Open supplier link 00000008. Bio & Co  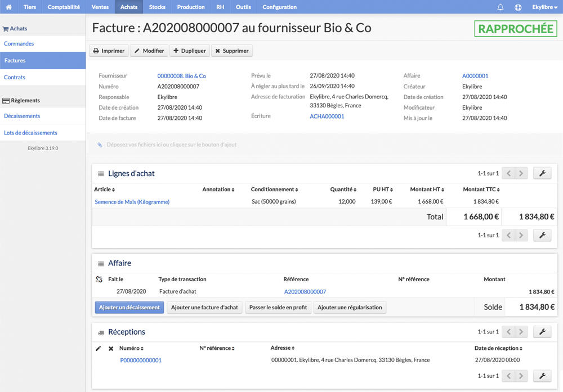[181, 76]
